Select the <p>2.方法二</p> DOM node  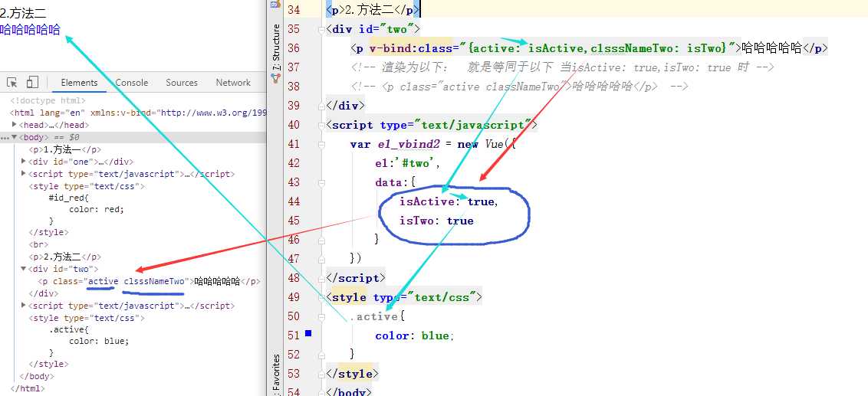[64, 257]
